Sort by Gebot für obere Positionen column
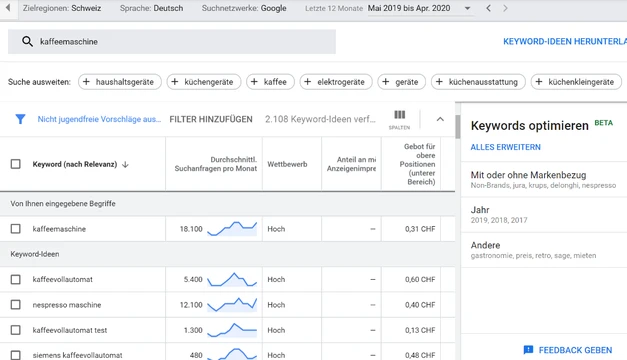 point(417,164)
